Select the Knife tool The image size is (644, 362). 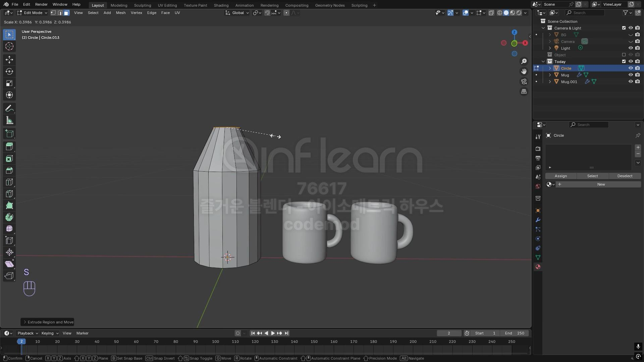pyautogui.click(x=9, y=194)
